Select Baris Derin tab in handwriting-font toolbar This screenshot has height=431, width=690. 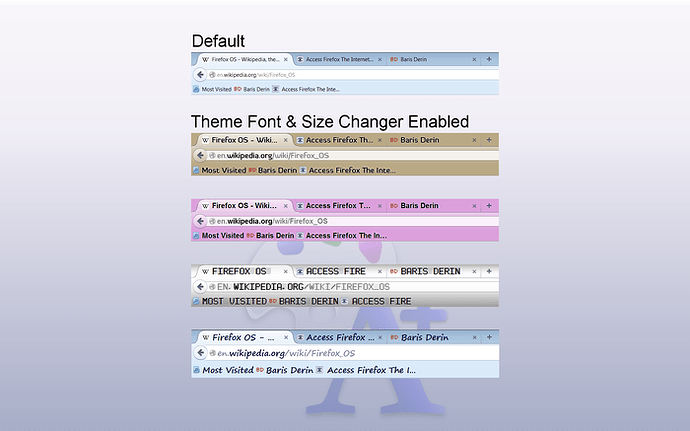(434, 337)
